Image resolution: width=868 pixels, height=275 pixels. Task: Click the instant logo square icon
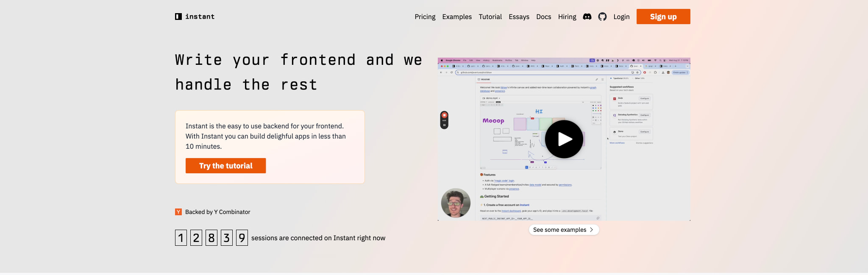[178, 17]
